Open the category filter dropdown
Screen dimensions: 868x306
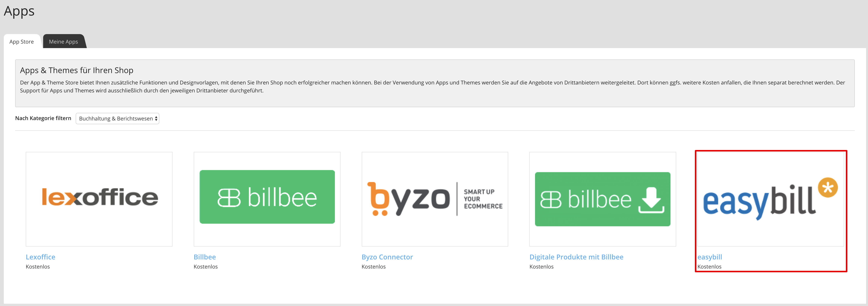118,118
